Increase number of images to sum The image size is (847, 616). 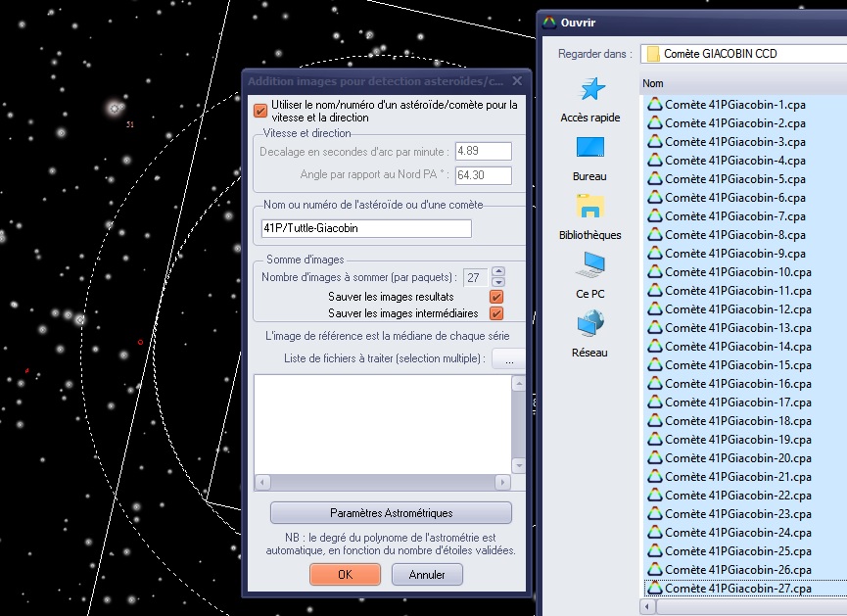click(x=498, y=272)
